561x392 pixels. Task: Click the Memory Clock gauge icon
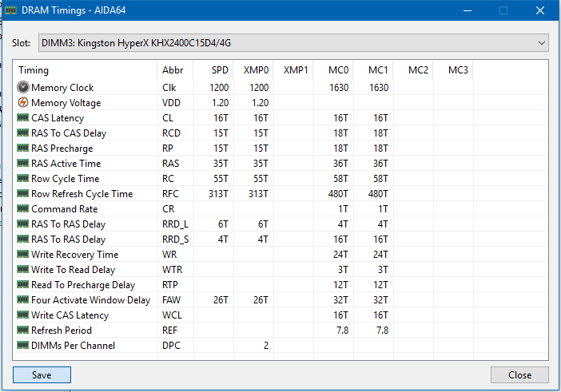(x=23, y=88)
